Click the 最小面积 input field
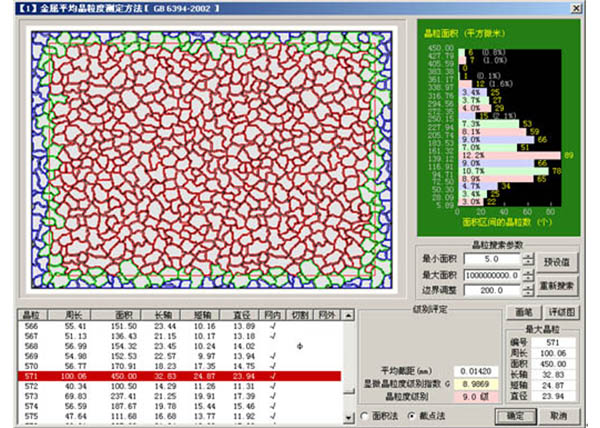 pyautogui.click(x=492, y=259)
